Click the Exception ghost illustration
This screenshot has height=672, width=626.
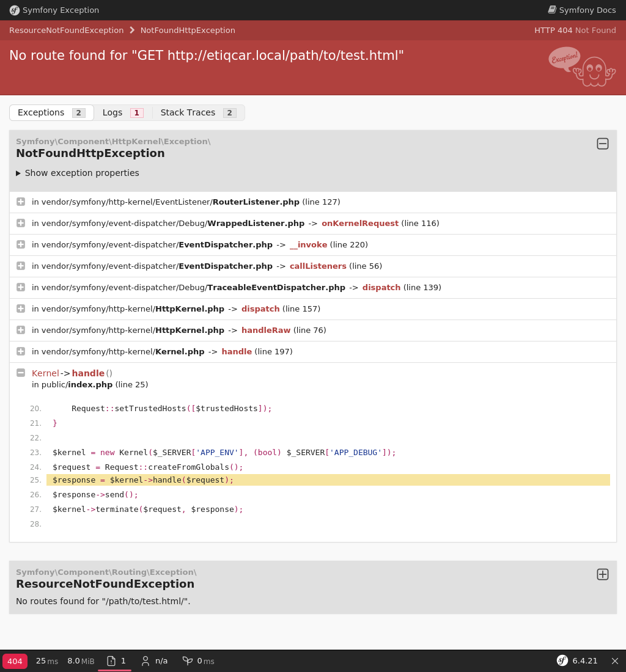[582, 67]
